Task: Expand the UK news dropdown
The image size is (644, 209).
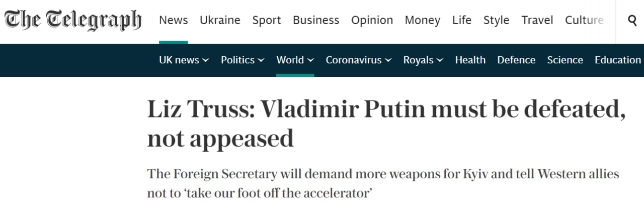Action: pos(184,60)
